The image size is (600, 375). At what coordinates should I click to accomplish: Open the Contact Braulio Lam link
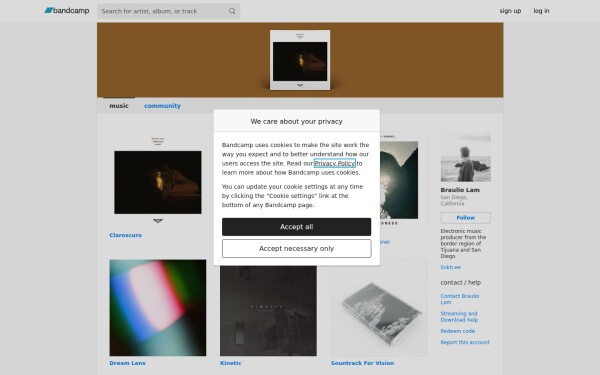(460, 299)
